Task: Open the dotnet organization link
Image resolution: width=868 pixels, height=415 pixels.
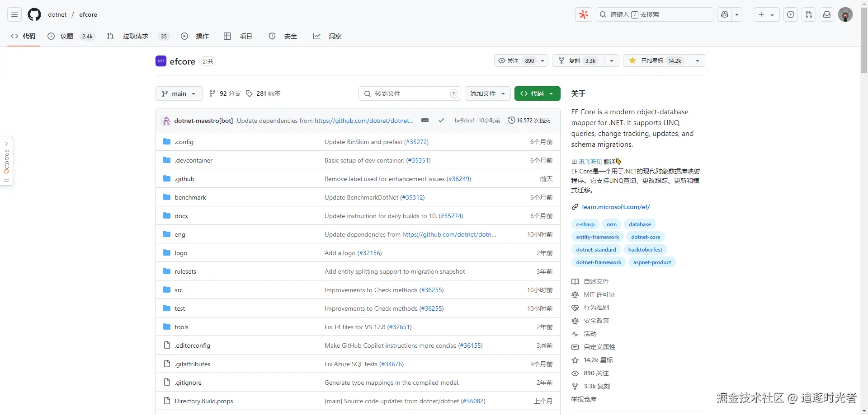Action: pyautogui.click(x=57, y=14)
